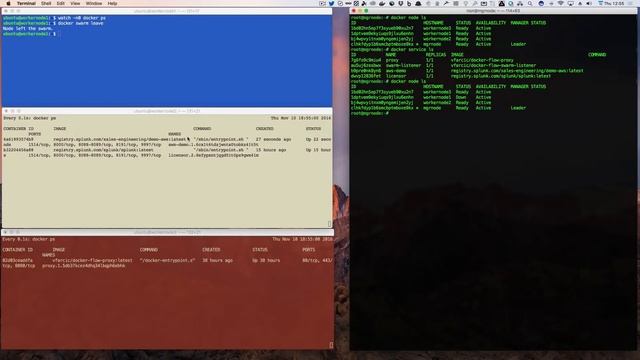
Task: Click 'proxy' service name in black terminal
Action: (x=392, y=60)
